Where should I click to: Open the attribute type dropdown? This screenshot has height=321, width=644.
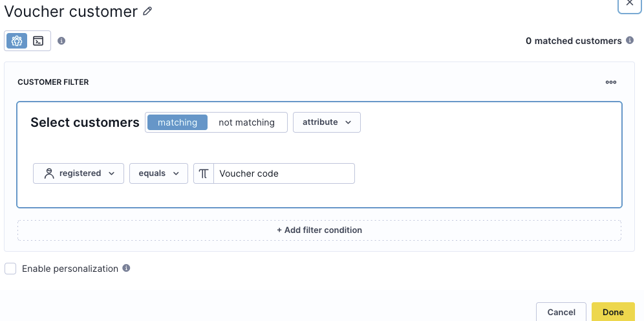327,122
